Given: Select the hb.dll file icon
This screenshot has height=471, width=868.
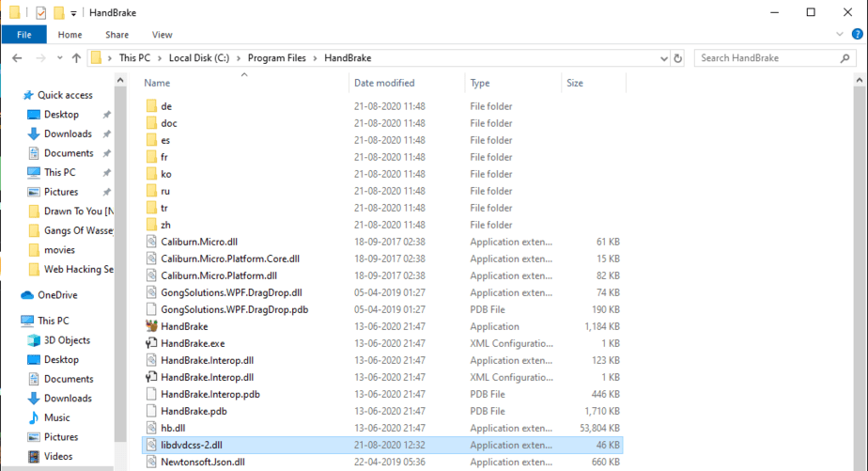Looking at the screenshot, I should [152, 428].
